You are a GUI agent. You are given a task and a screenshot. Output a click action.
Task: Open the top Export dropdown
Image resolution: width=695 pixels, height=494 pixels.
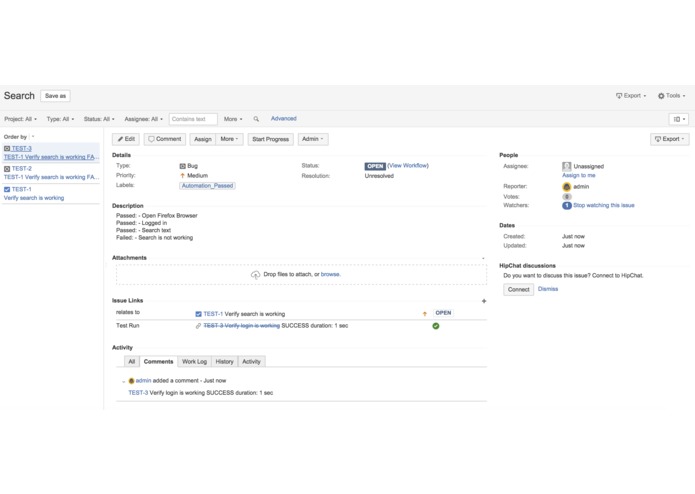[631, 96]
